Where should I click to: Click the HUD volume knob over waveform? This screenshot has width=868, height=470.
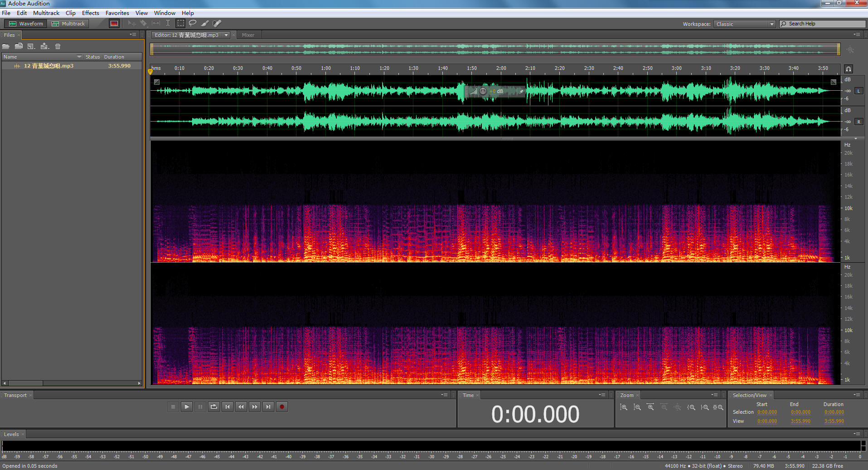pos(483,91)
